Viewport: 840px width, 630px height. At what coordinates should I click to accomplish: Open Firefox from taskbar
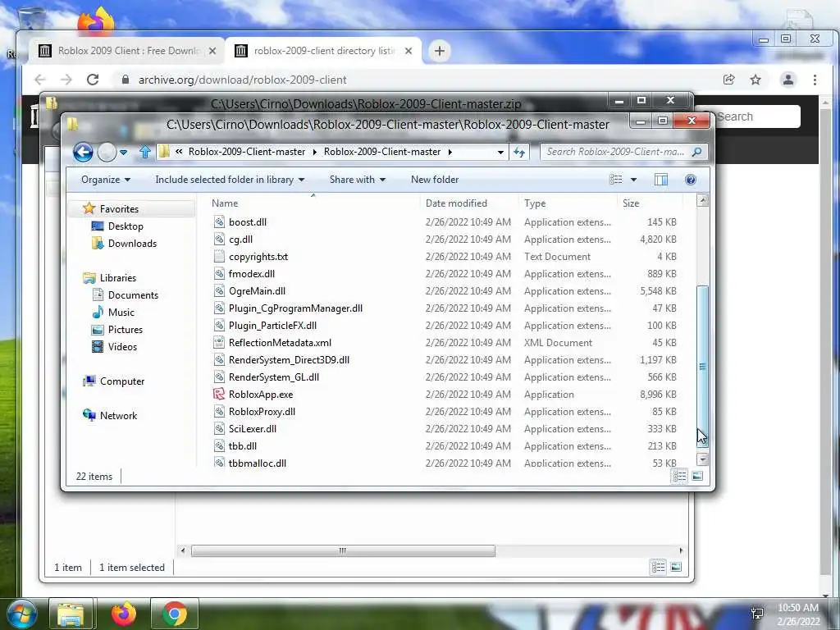[x=124, y=614]
